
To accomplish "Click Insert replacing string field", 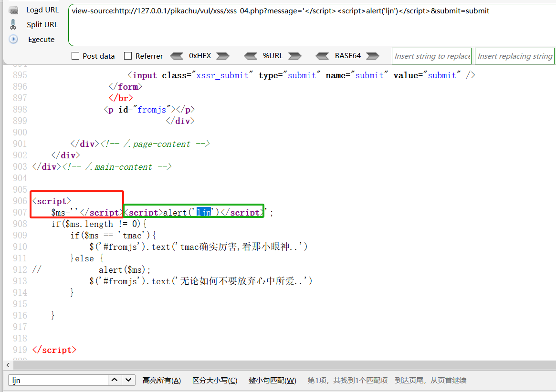I will click(x=514, y=56).
